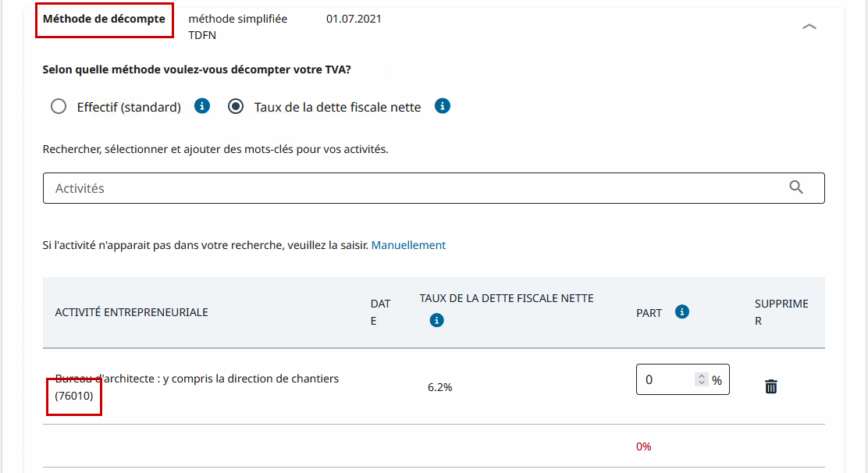Click the Manuellement link
This screenshot has width=868, height=473.
(x=408, y=245)
